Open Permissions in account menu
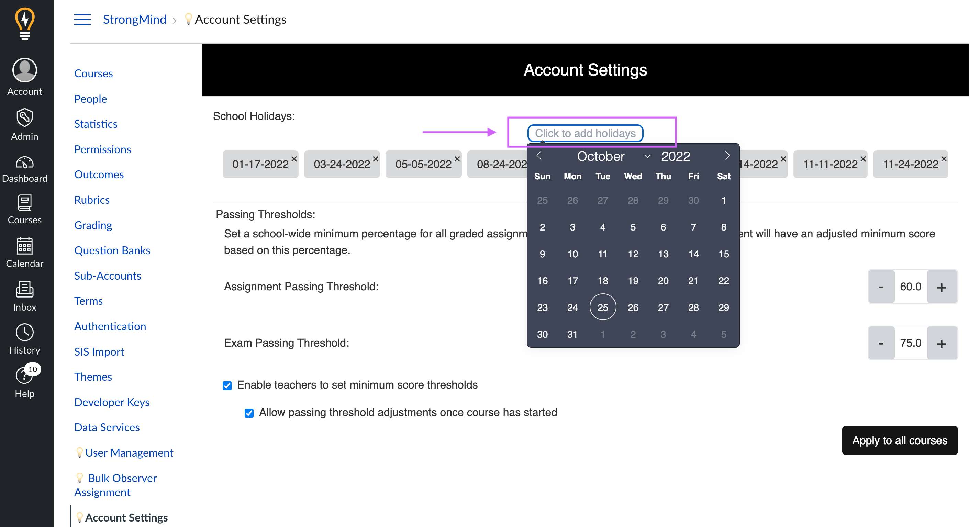This screenshot has height=527, width=980. point(103,149)
